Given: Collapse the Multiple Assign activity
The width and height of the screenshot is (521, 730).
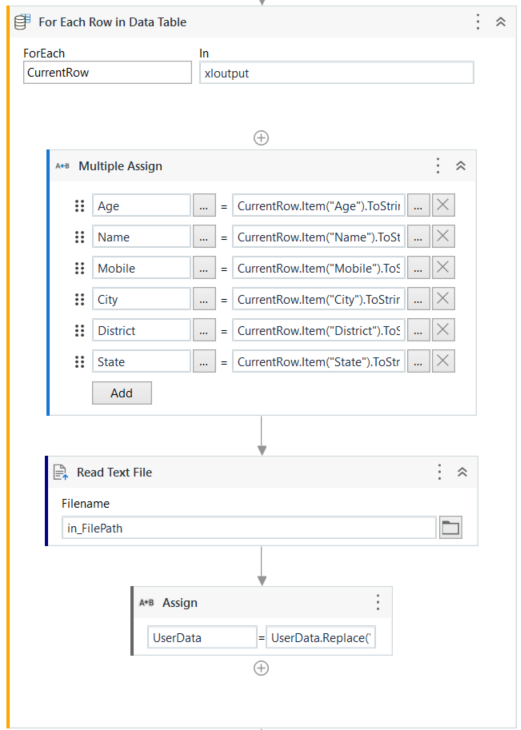Looking at the screenshot, I should 461,166.
